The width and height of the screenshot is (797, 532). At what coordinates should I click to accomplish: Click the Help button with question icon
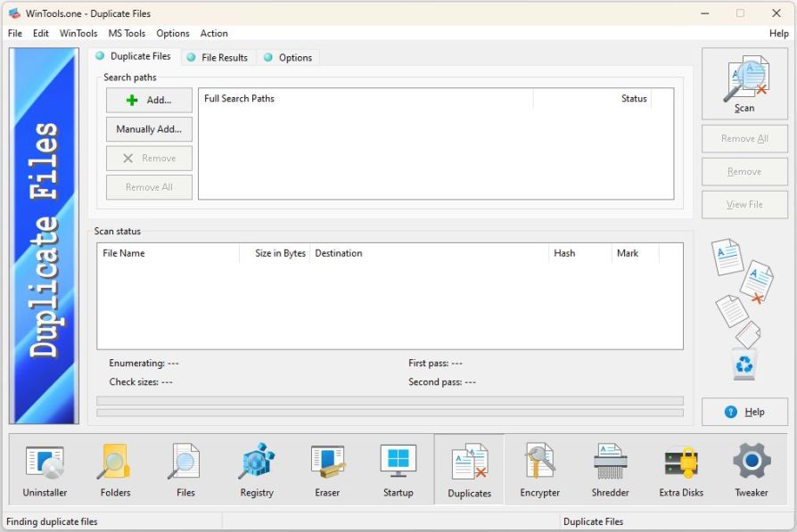tap(744, 412)
